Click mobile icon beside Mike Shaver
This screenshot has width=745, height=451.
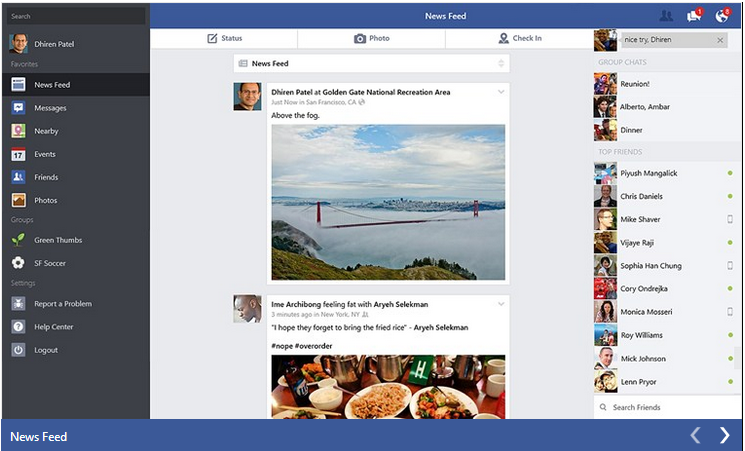(730, 219)
